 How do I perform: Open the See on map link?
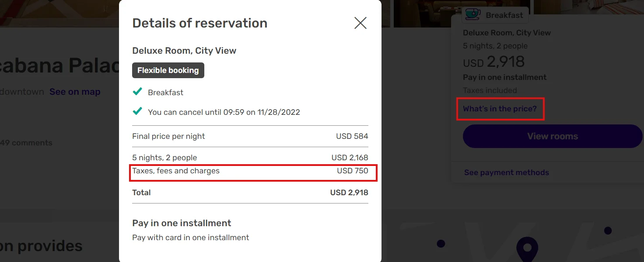75,92
